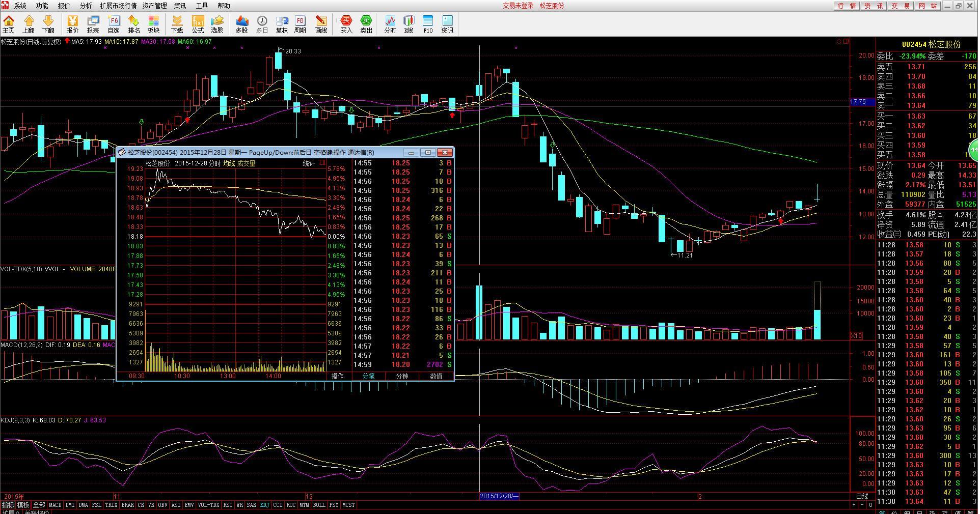Click the 0 reset button beside zoom controls

pyautogui.click(x=870, y=505)
